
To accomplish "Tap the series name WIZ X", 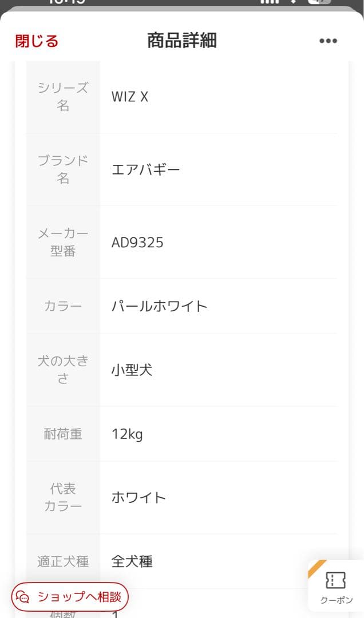I will point(129,96).
